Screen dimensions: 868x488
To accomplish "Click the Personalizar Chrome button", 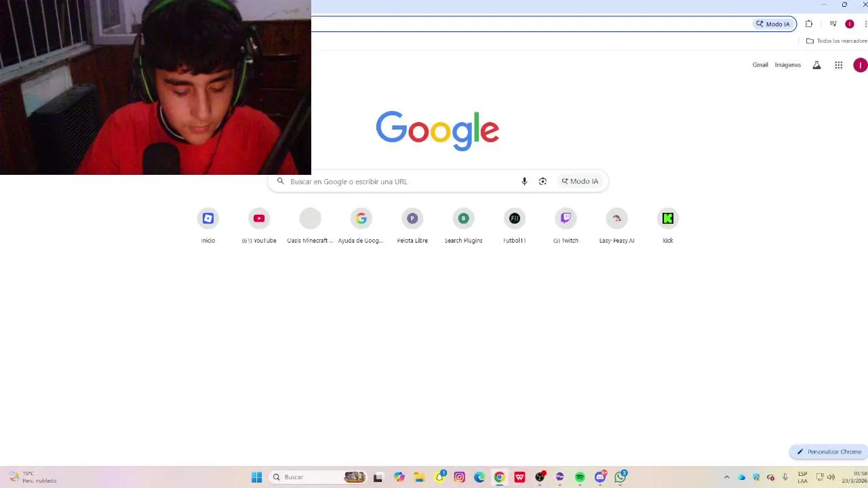I will (829, 451).
